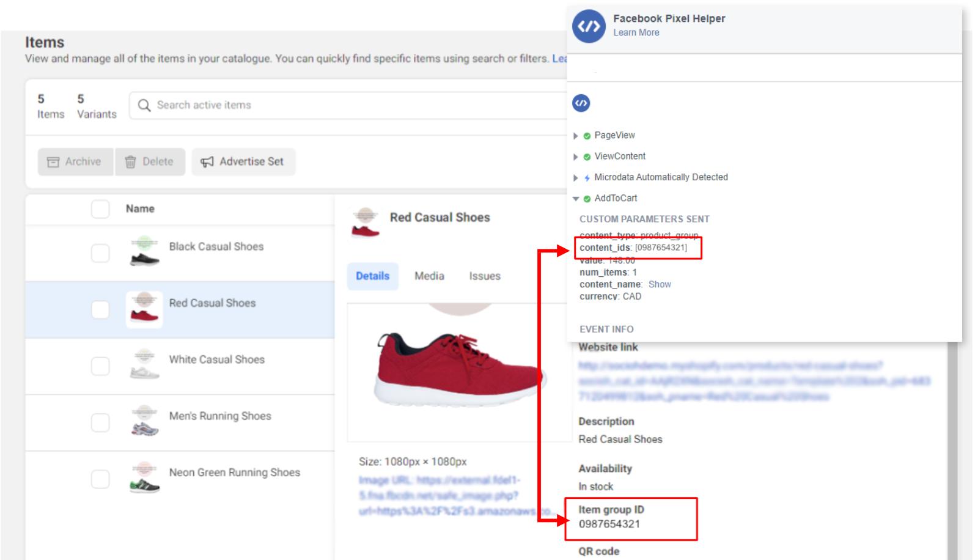975x560 pixels.
Task: Click the large red shoe product image
Action: pos(460,372)
